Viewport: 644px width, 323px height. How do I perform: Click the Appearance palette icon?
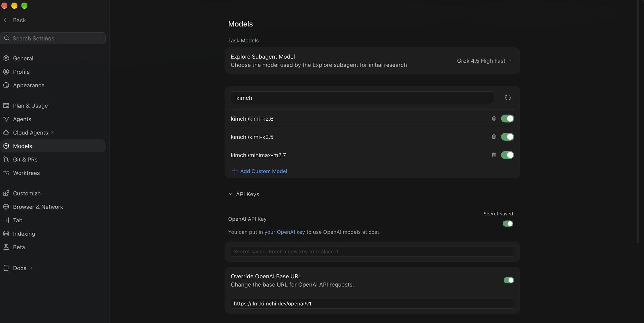click(x=6, y=85)
